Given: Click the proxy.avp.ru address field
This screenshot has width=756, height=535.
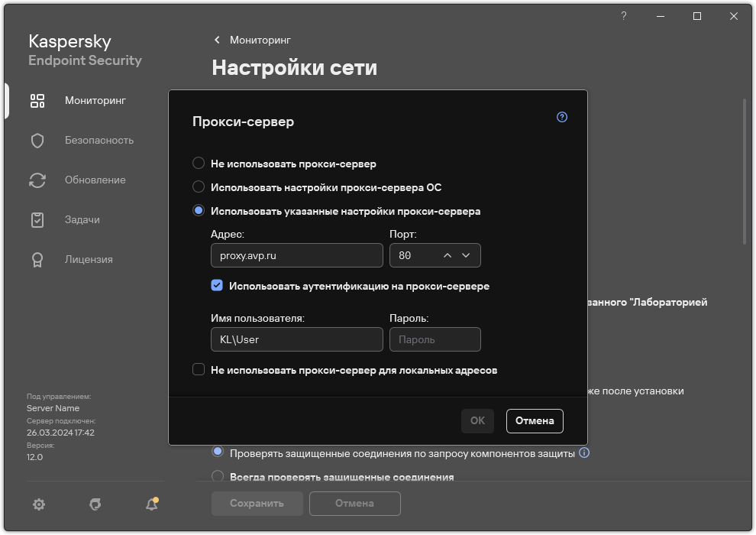Looking at the screenshot, I should 296,255.
